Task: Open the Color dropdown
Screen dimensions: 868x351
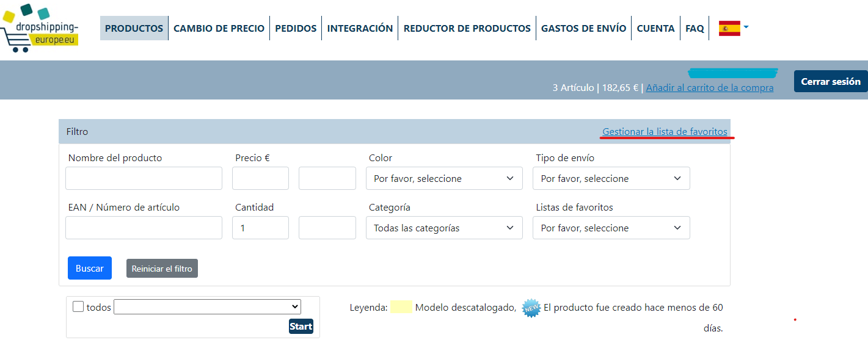Action: pos(444,178)
